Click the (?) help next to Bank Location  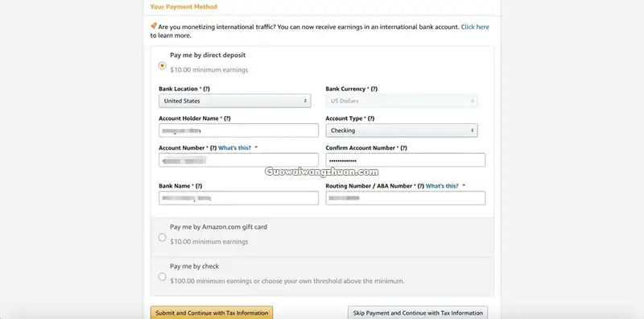click(x=207, y=89)
